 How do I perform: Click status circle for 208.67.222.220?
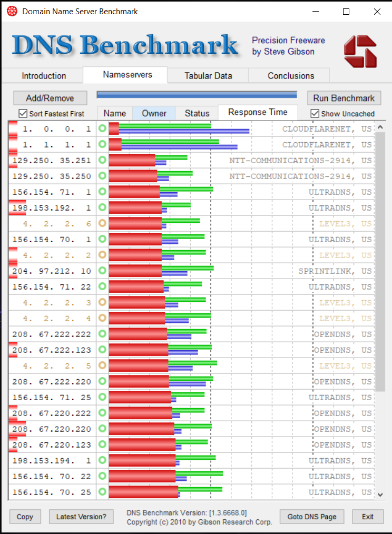(102, 381)
